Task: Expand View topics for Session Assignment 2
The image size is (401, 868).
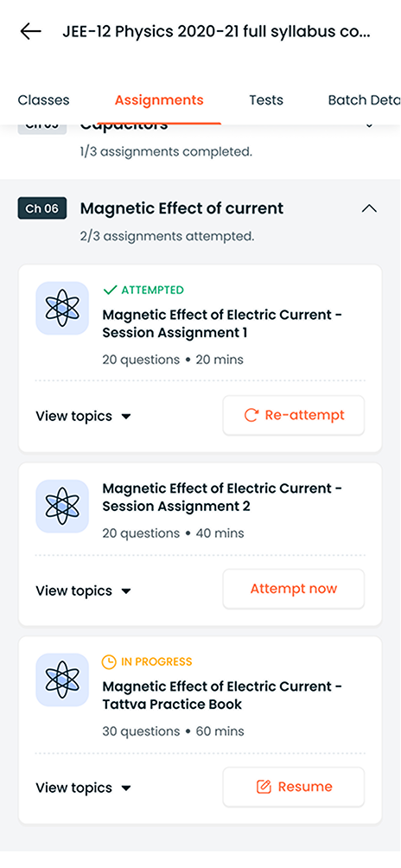Action: [84, 590]
